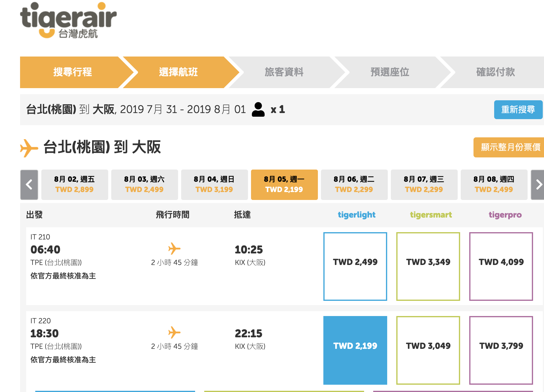Click the 抵達 column header
544x392 pixels.
242,215
